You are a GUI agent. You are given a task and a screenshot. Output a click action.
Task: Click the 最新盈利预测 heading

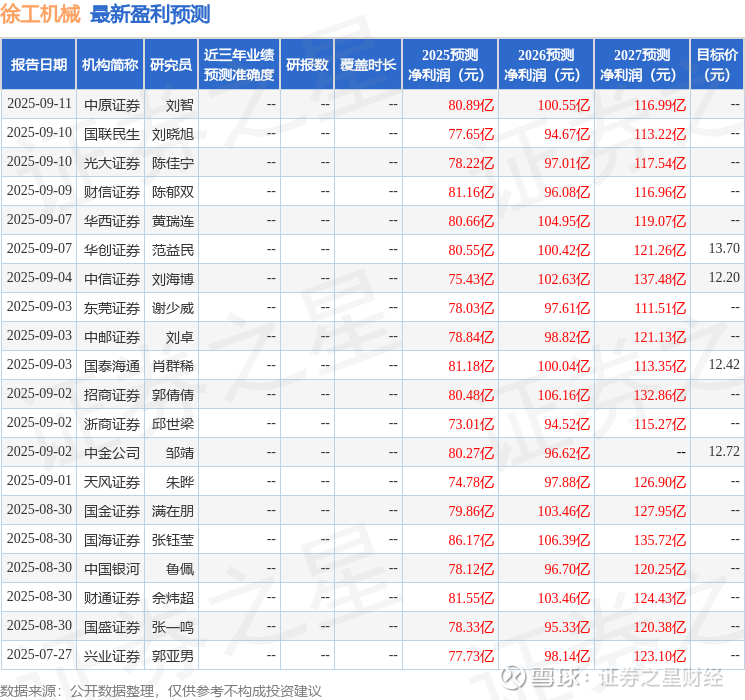[x=150, y=14]
